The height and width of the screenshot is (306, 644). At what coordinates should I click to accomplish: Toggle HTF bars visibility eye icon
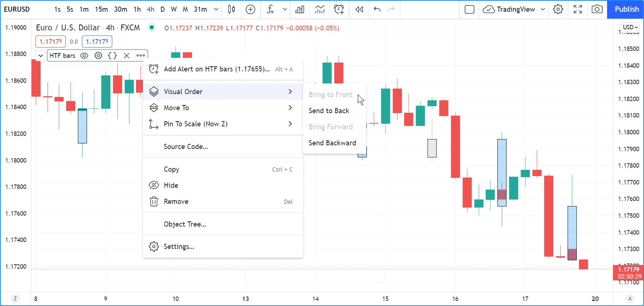84,56
